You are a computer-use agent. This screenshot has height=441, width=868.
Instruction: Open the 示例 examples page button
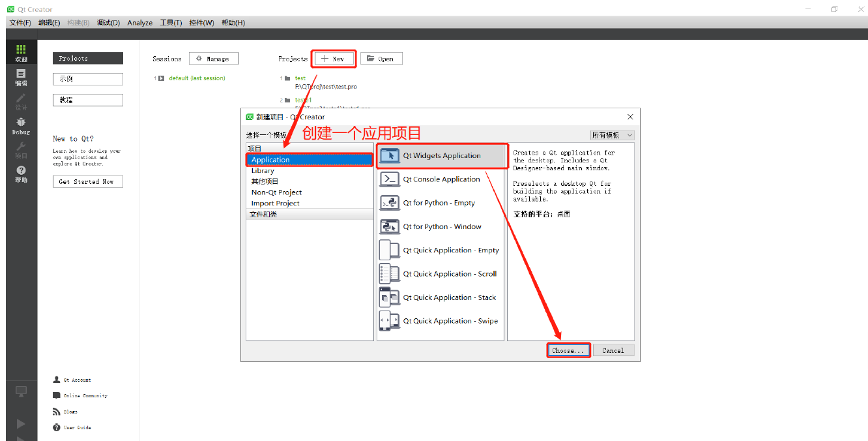(87, 79)
